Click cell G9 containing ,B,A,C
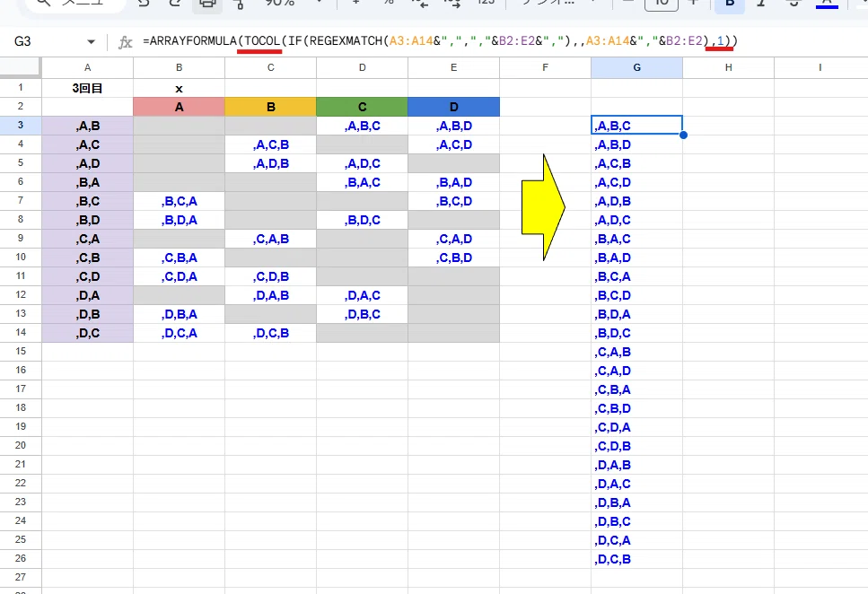This screenshot has height=594, width=868. coord(636,239)
